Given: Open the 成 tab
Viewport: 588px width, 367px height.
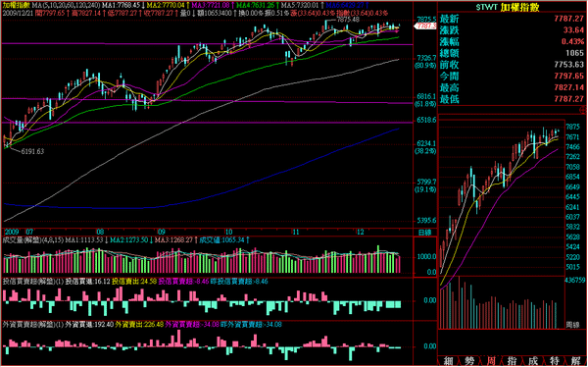Looking at the screenshot, I should [534, 361].
